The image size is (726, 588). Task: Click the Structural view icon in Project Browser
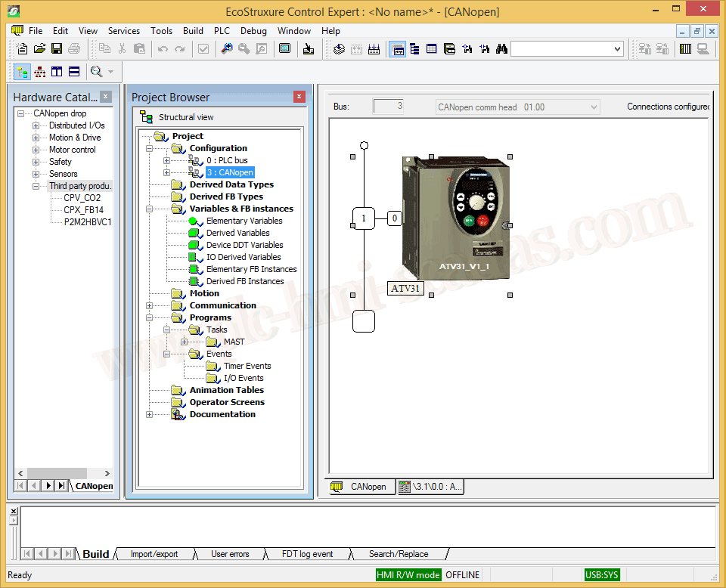pyautogui.click(x=147, y=117)
